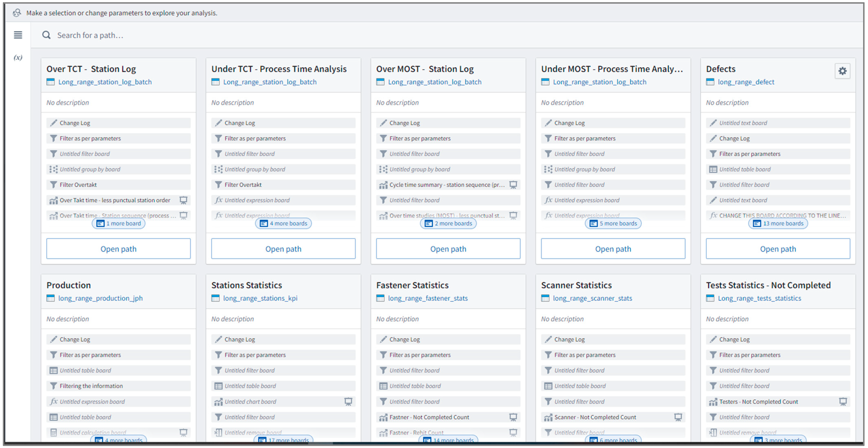Open path for Over TCT Station Log
This screenshot has height=448, width=868.
point(118,249)
